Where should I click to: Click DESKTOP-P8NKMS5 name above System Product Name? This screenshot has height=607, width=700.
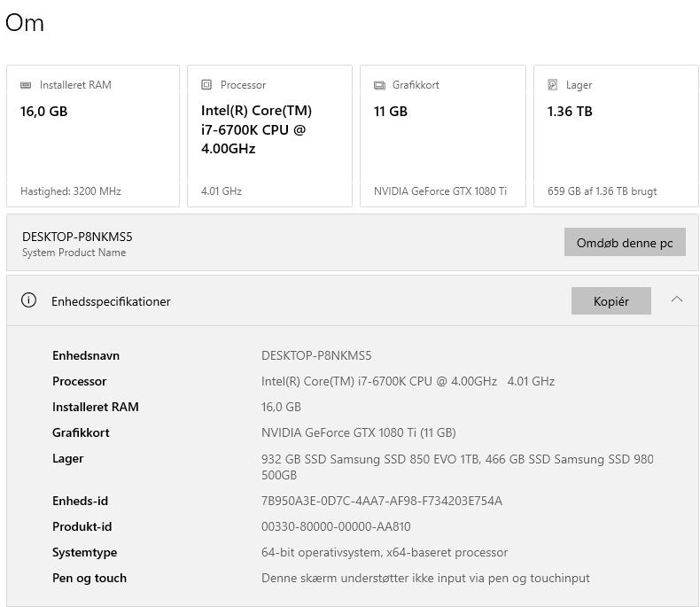pos(77,237)
